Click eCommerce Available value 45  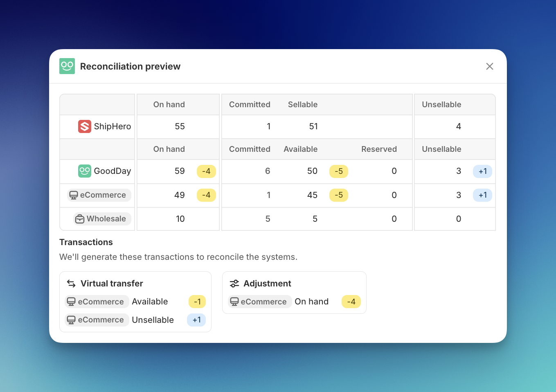point(312,195)
